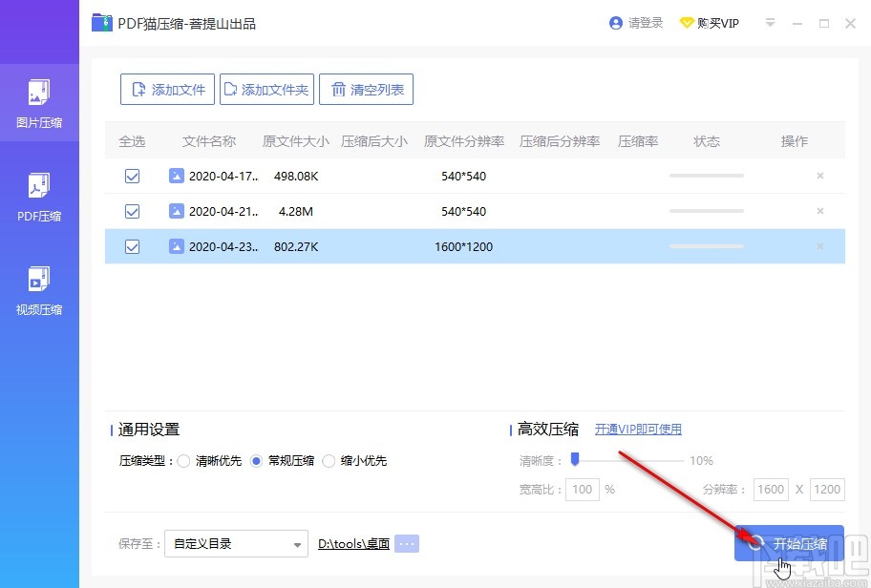Click the 原文件大小 column header
This screenshot has height=588, width=871.
coord(295,141)
